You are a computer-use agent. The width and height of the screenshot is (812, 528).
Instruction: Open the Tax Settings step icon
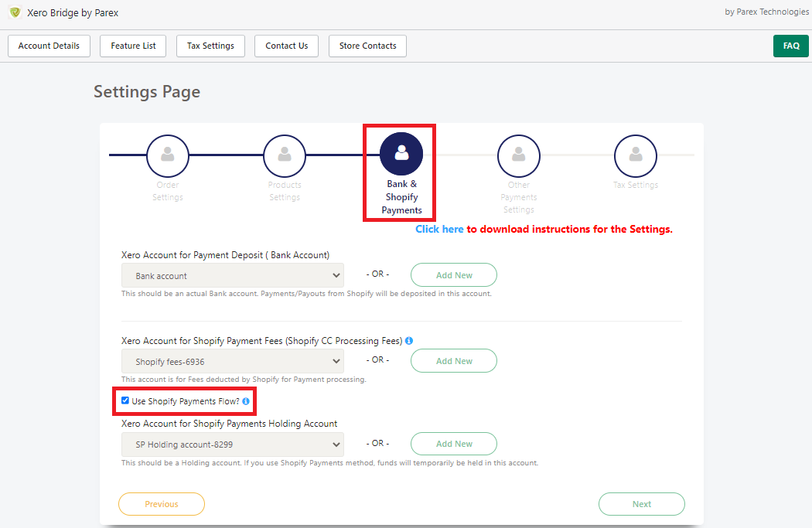click(635, 155)
